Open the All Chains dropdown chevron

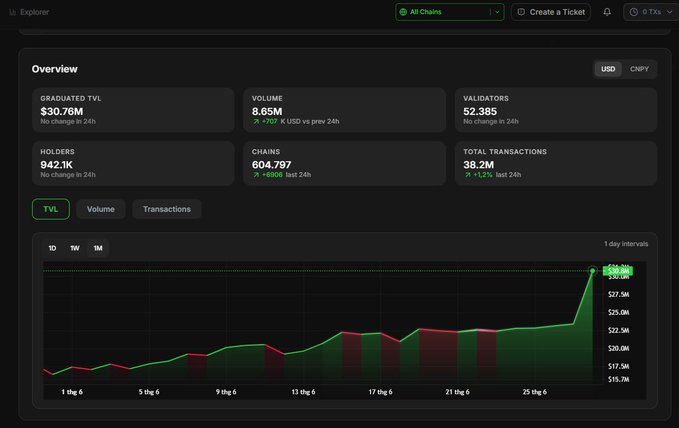click(x=497, y=12)
